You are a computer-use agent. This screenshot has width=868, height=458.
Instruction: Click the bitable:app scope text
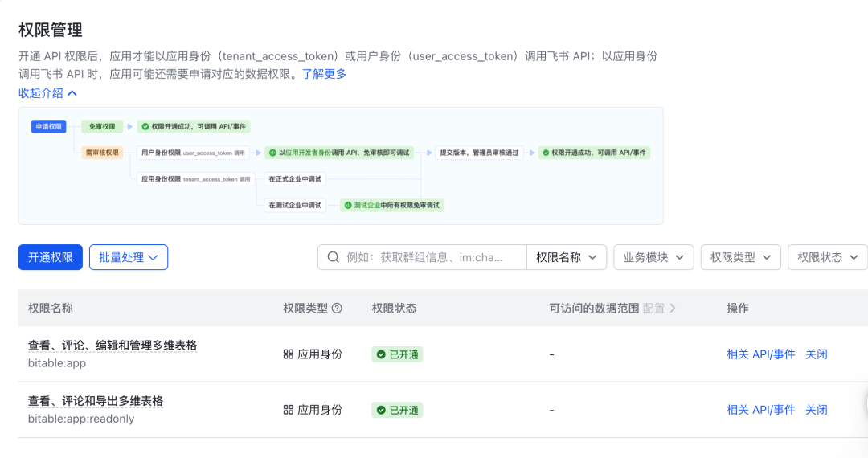click(57, 363)
